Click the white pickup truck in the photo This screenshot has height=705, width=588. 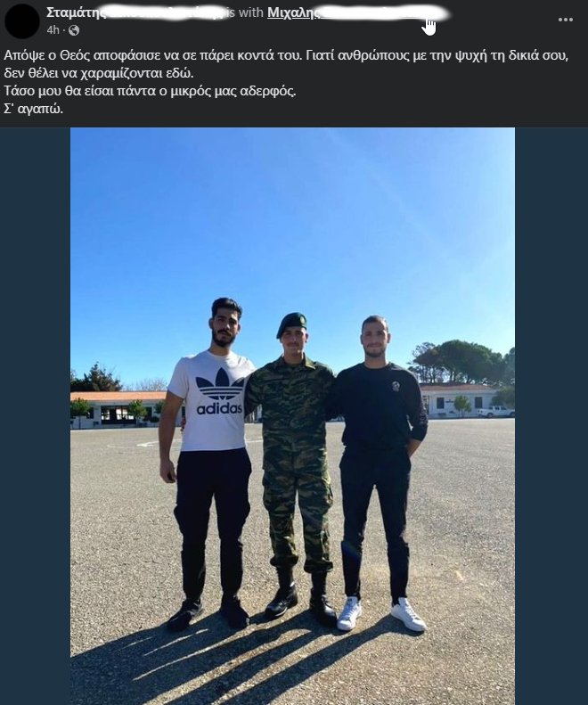click(496, 412)
